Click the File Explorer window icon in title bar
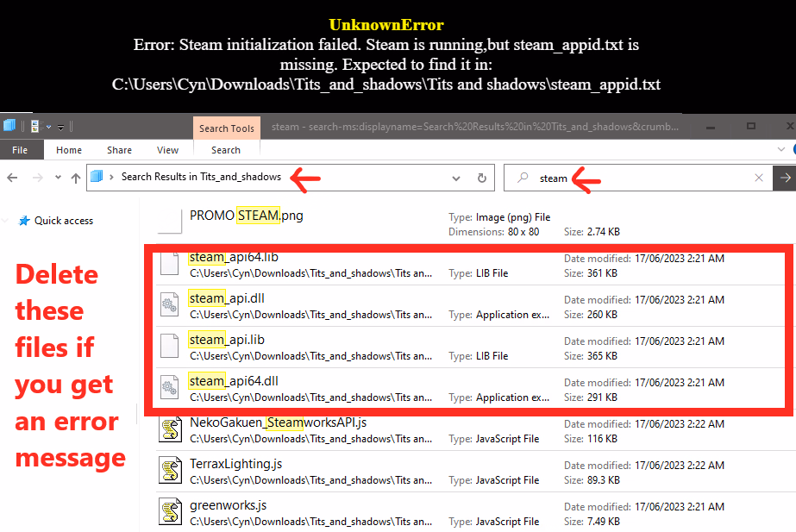The height and width of the screenshot is (532, 796). pyautogui.click(x=9, y=125)
